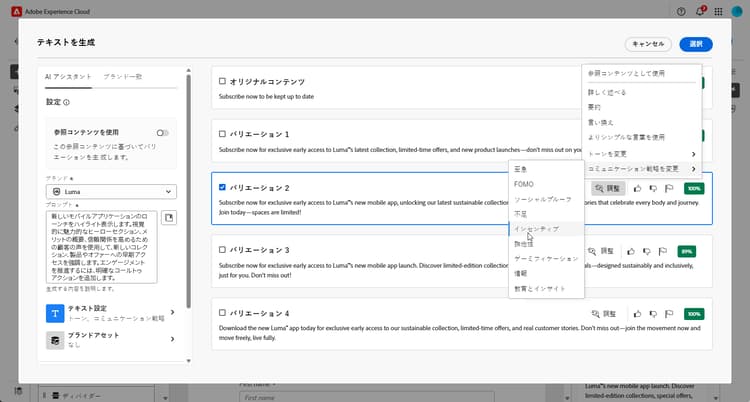Check the バリエーション 3 checkbox

(222, 250)
